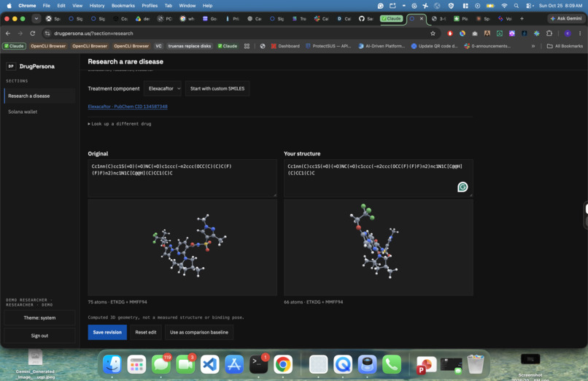Image resolution: width=588 pixels, height=381 pixels.
Task: Open the Chrome profile avatar
Action: [568, 34]
